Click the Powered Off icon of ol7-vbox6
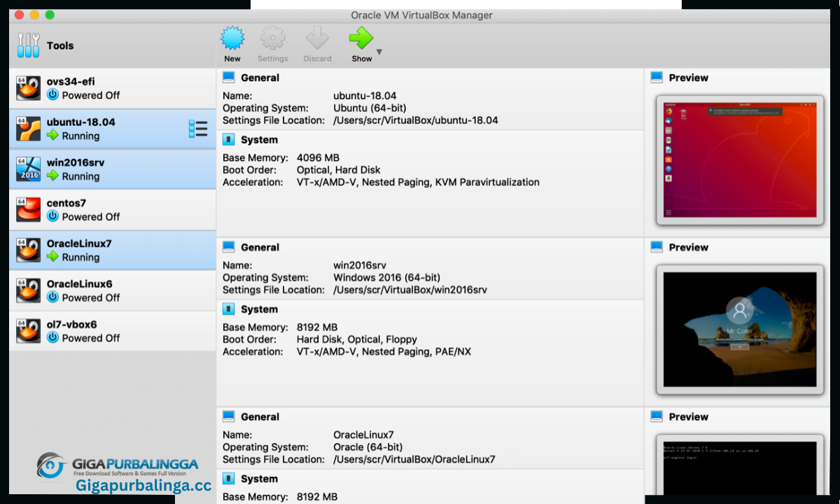 coord(52,337)
